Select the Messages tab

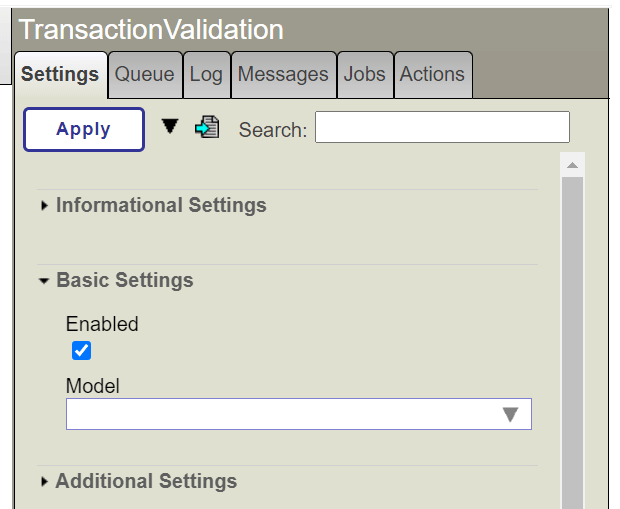tap(283, 75)
